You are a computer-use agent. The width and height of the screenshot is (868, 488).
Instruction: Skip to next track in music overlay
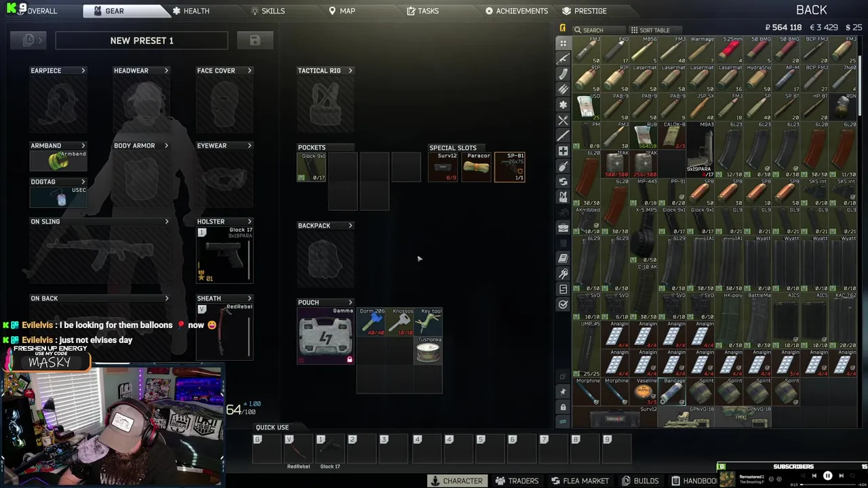coord(841,476)
